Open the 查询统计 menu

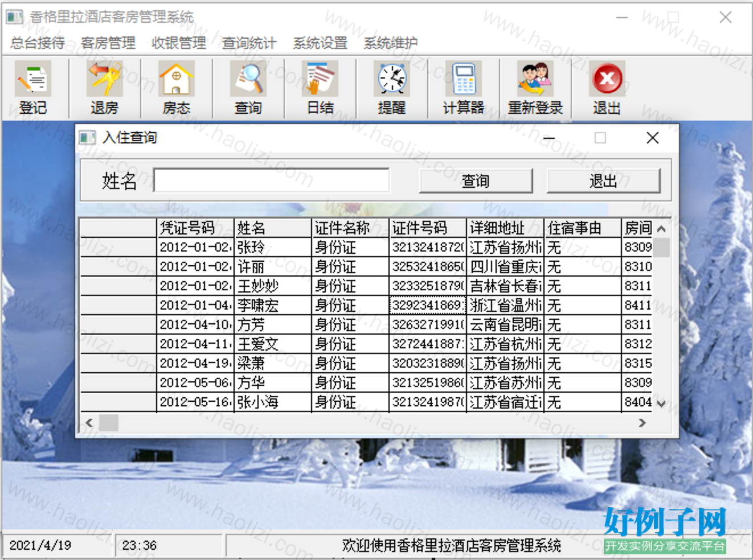pyautogui.click(x=249, y=43)
